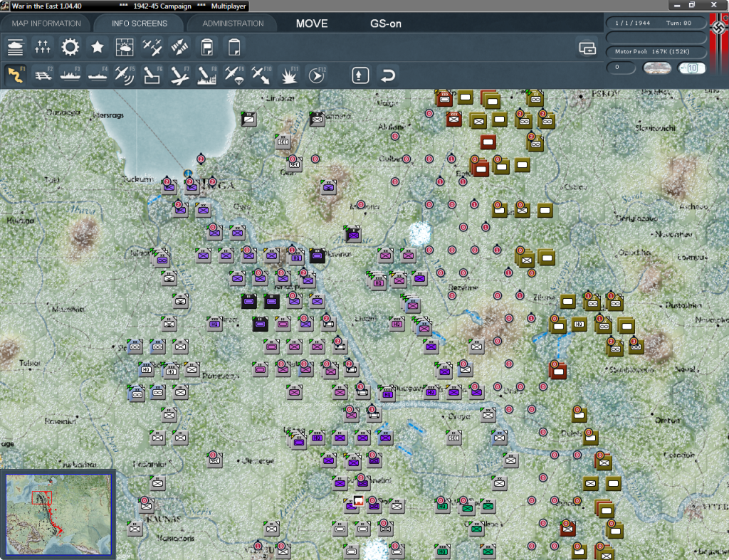Select the SEC counter near Ukmerge
729x560 pixels.
tap(214, 460)
